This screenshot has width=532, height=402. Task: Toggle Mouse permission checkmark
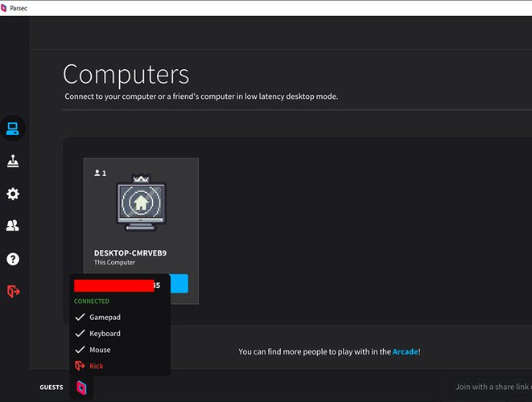pyautogui.click(x=80, y=350)
